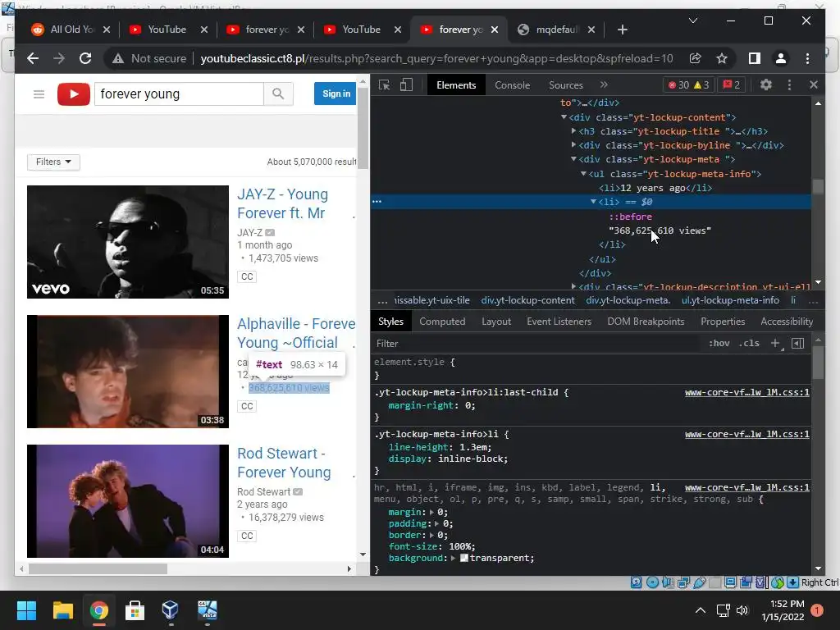Open the Computed styles tab
This screenshot has height=630, width=840.
442,322
